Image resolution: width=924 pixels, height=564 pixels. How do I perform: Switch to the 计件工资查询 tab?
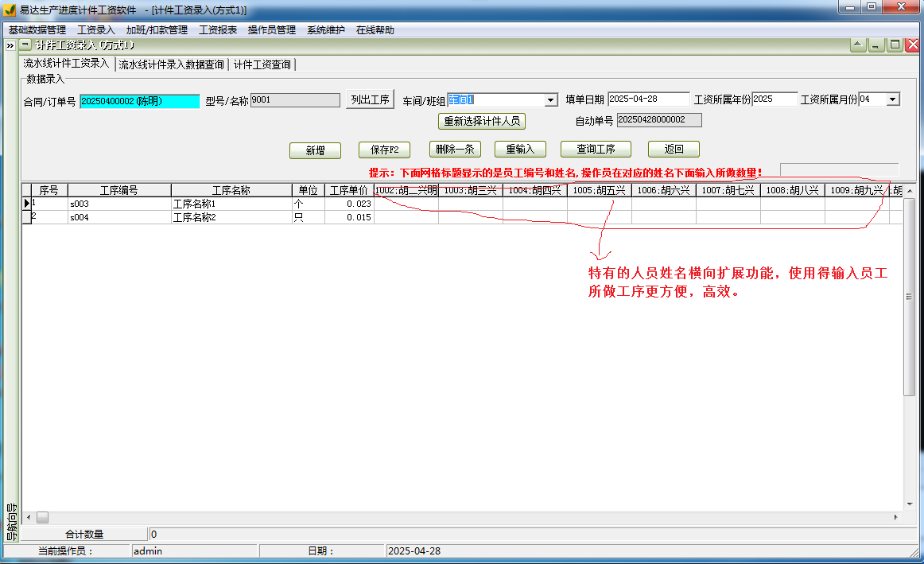click(263, 64)
